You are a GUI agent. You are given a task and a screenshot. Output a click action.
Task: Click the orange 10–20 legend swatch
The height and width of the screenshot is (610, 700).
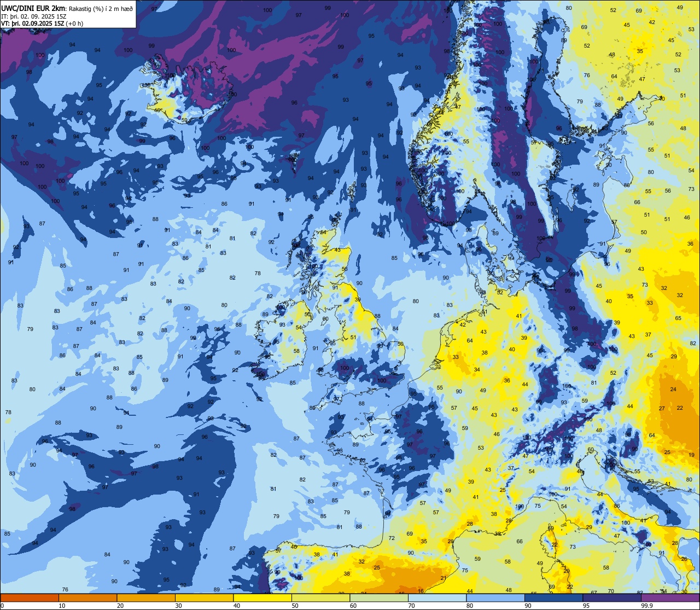click(x=87, y=597)
